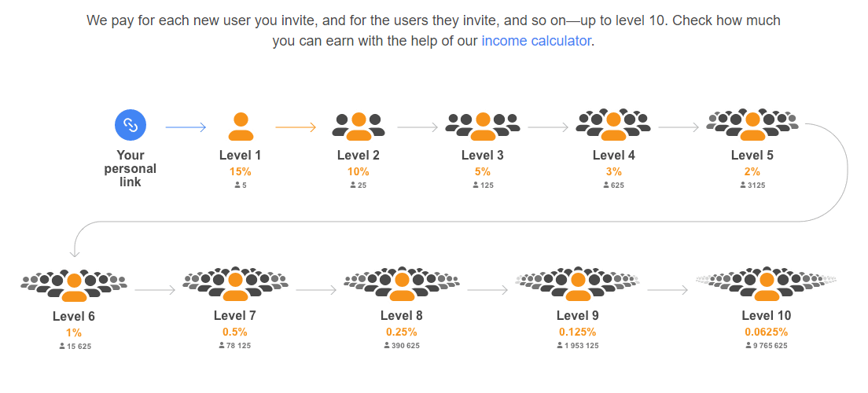
Task: Select the Level 8 group icon
Action: tap(401, 285)
